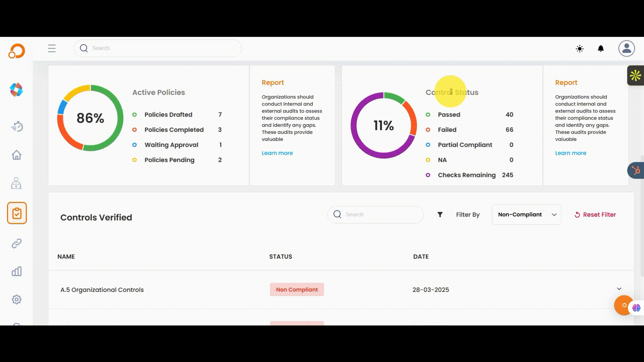Open settings gear in the sidebar

16,299
